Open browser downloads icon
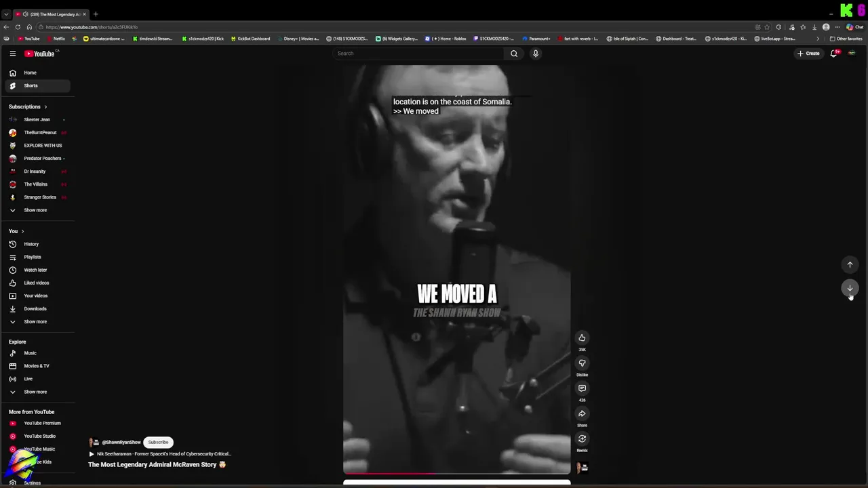This screenshot has width=868, height=488. tap(814, 27)
